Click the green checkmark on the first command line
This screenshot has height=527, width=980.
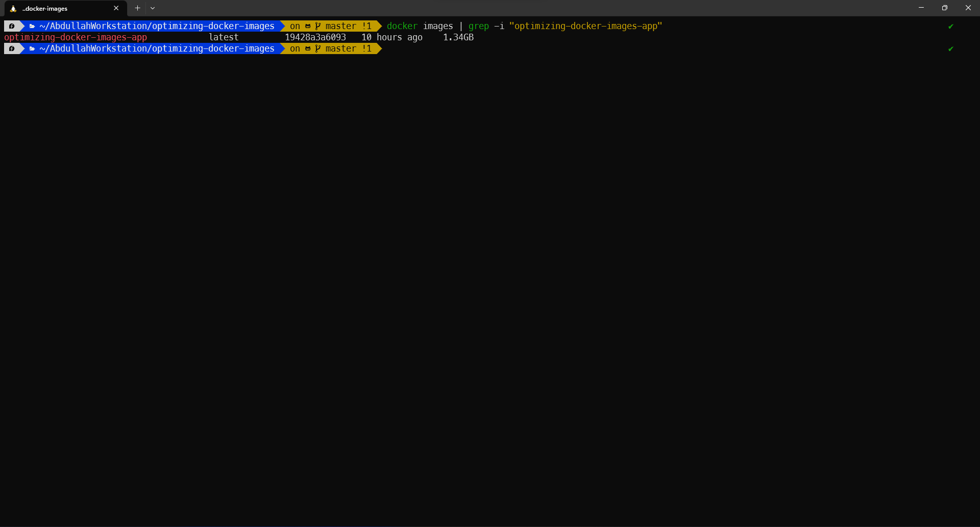point(950,27)
